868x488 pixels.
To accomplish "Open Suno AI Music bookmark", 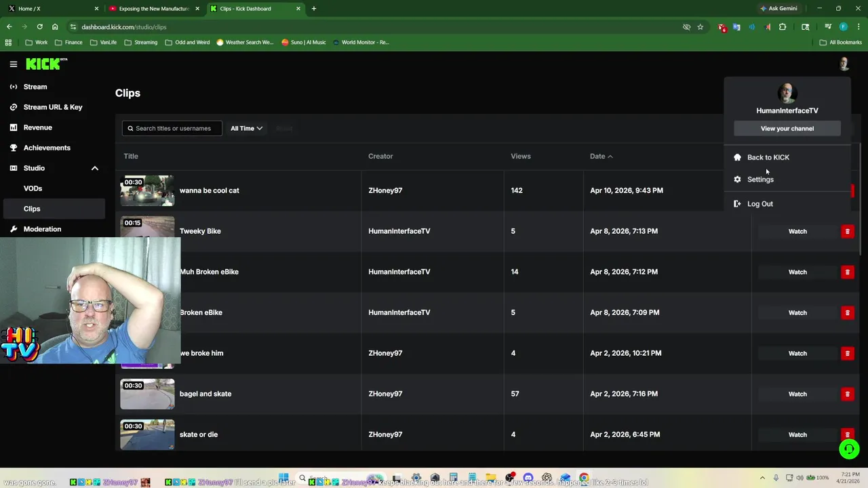I will (303, 42).
